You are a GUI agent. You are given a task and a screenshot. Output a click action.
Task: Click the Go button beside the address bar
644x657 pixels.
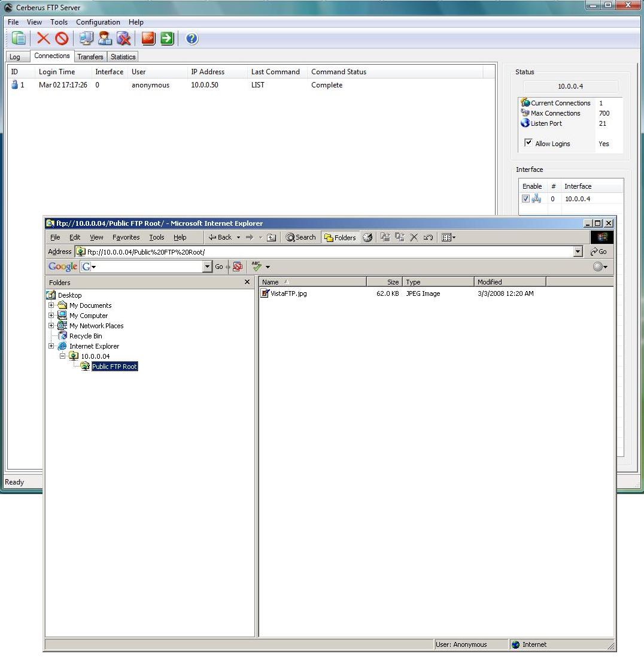pos(599,252)
